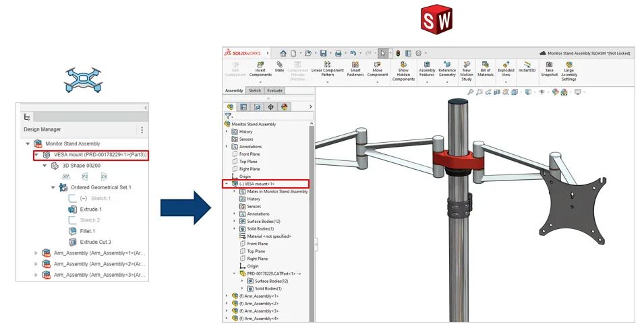Toggle Instant3D tool
The image size is (644, 328).
coord(527,67)
